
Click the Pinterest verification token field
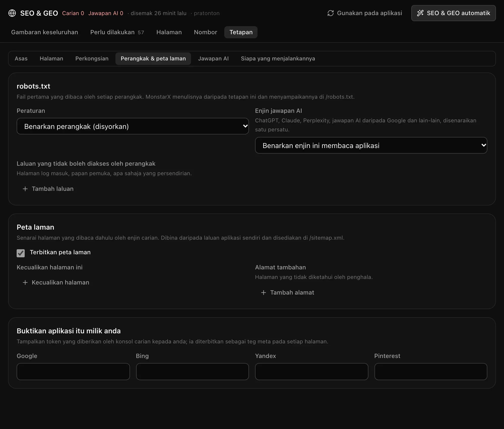431,372
